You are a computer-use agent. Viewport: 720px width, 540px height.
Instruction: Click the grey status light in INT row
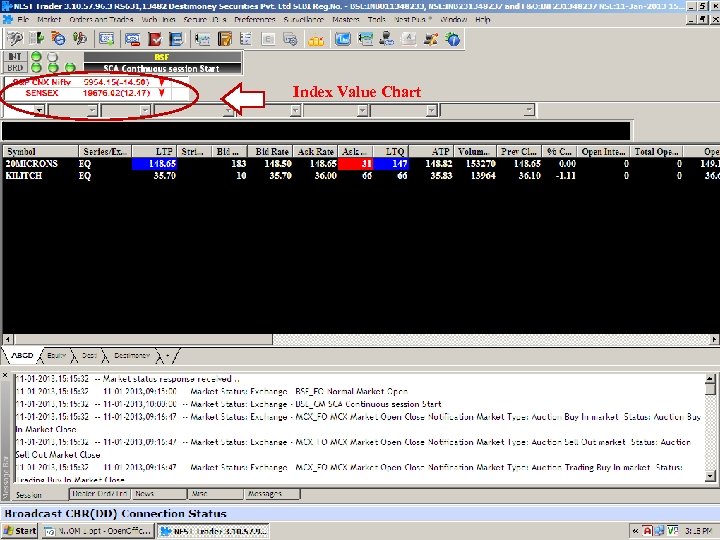pos(53,56)
